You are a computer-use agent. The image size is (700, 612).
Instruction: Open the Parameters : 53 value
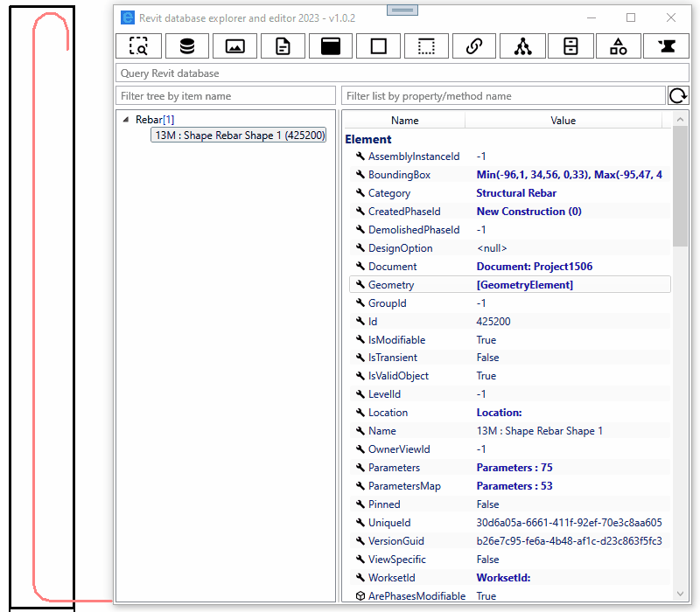coord(514,486)
